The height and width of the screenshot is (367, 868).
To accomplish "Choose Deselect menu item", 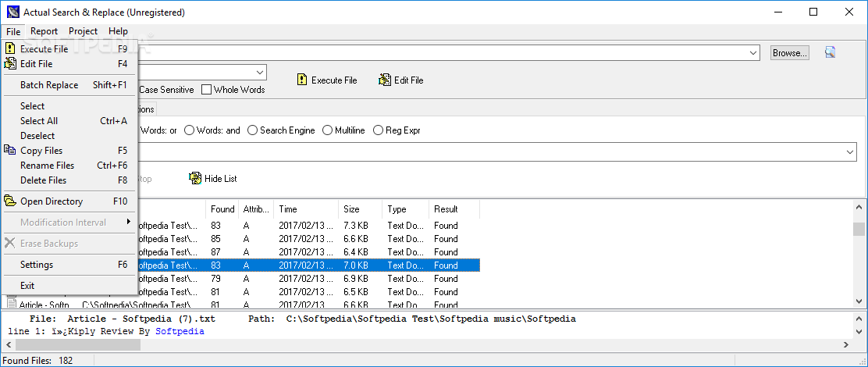I will pyautogui.click(x=69, y=136).
